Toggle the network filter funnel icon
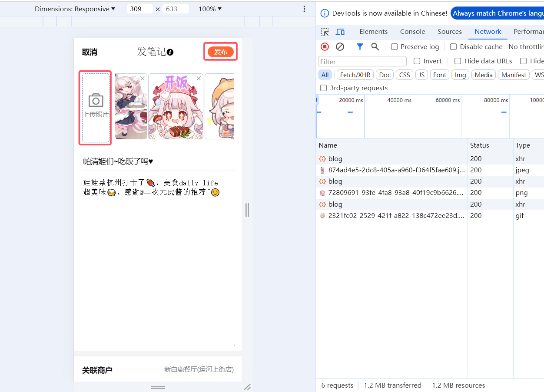This screenshot has height=392, width=544. 360,46
